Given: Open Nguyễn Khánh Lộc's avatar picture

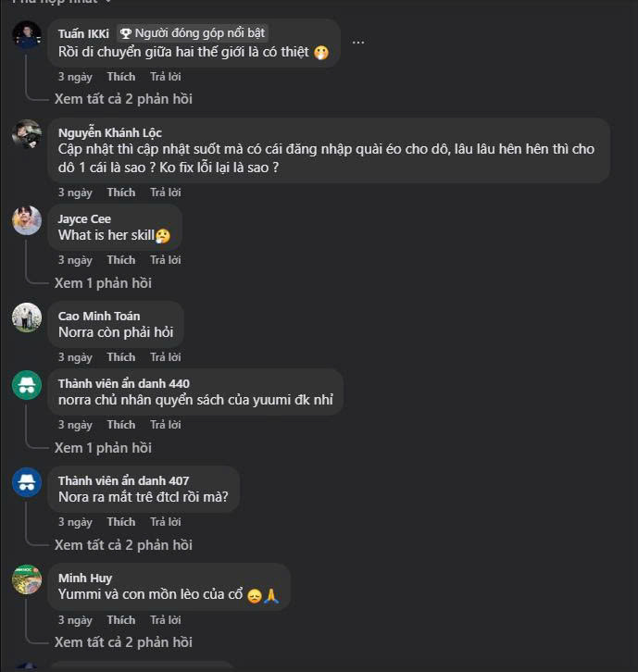Looking at the screenshot, I should (27, 134).
